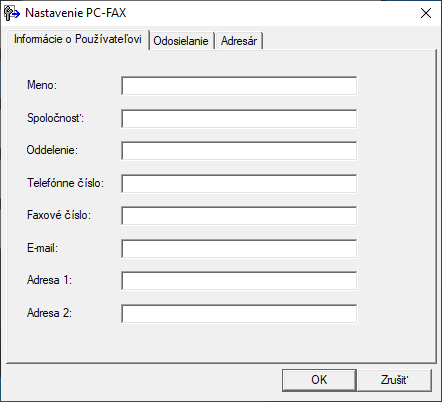Click into the Spoločnosť input box
The width and height of the screenshot is (442, 402).
pos(239,118)
